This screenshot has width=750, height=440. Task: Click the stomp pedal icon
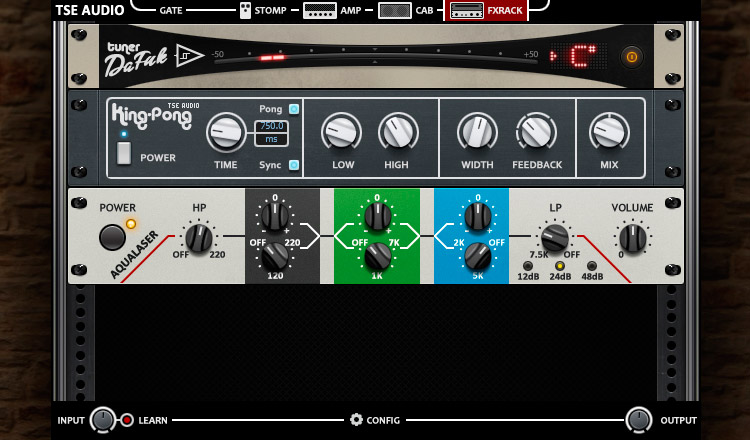coord(245,11)
